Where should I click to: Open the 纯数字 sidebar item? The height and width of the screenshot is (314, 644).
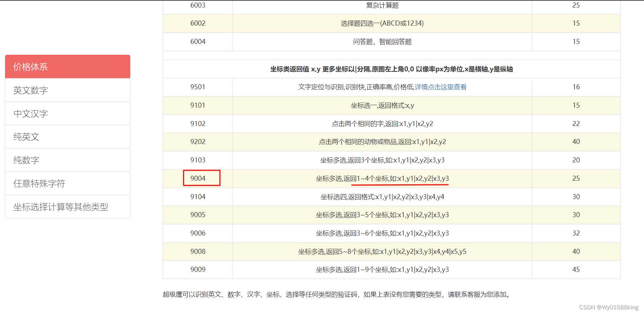pos(68,160)
